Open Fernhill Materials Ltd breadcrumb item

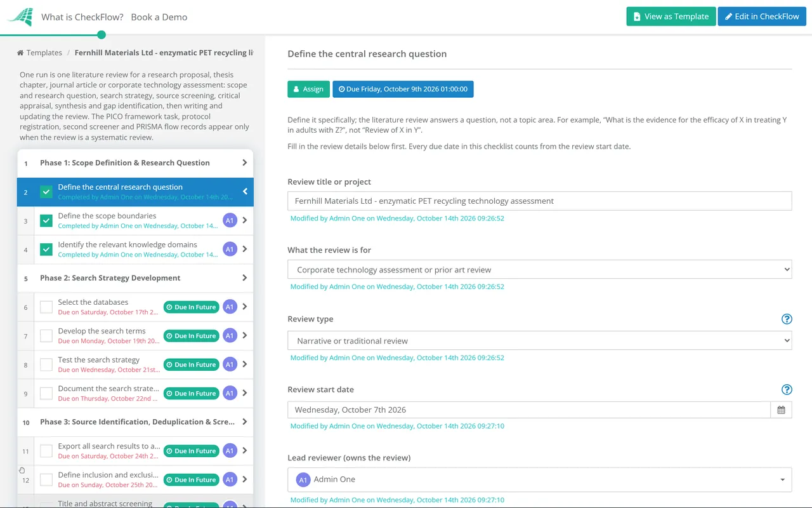point(164,53)
